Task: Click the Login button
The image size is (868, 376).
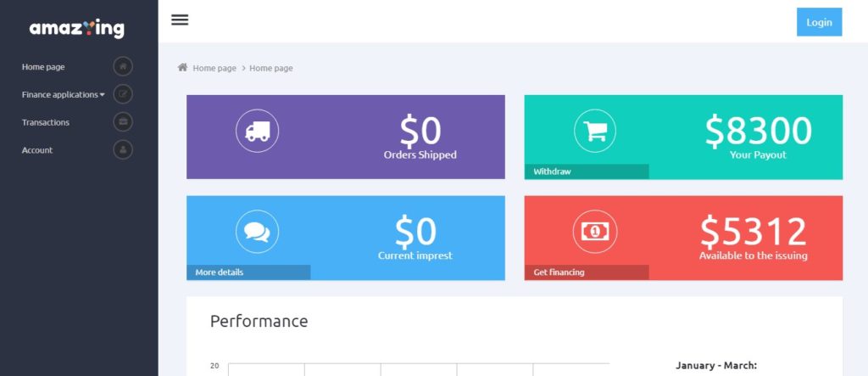Action: click(820, 22)
